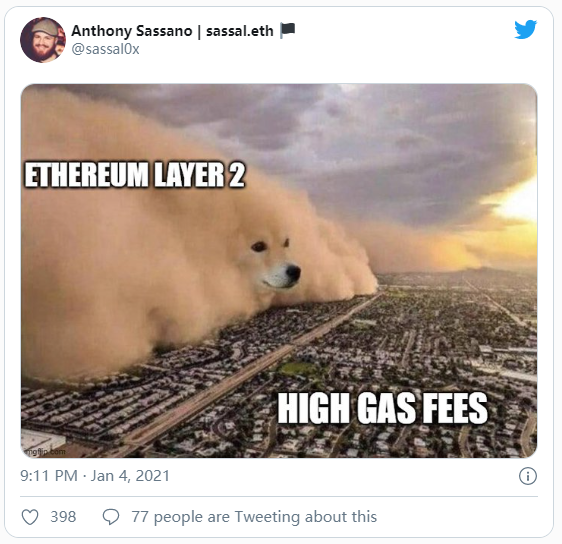Click the Jan 4, 2021 date
562x544 pixels.
tap(130, 476)
